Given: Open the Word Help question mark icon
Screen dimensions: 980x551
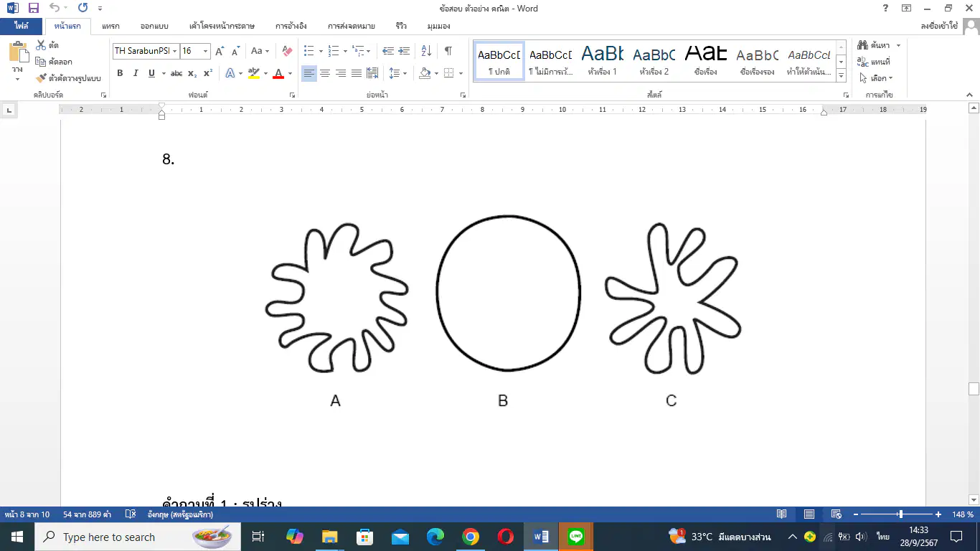Looking at the screenshot, I should (x=885, y=9).
